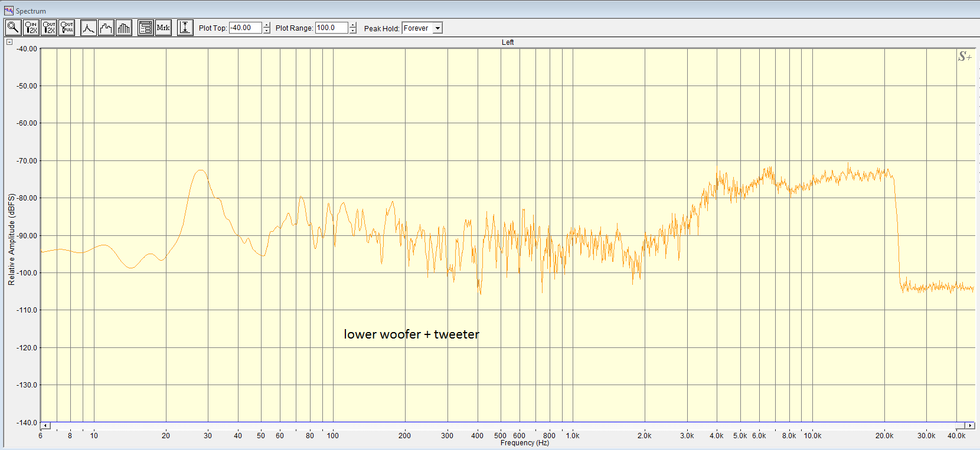
Task: Edit the Plot Top value field
Action: tap(245, 28)
